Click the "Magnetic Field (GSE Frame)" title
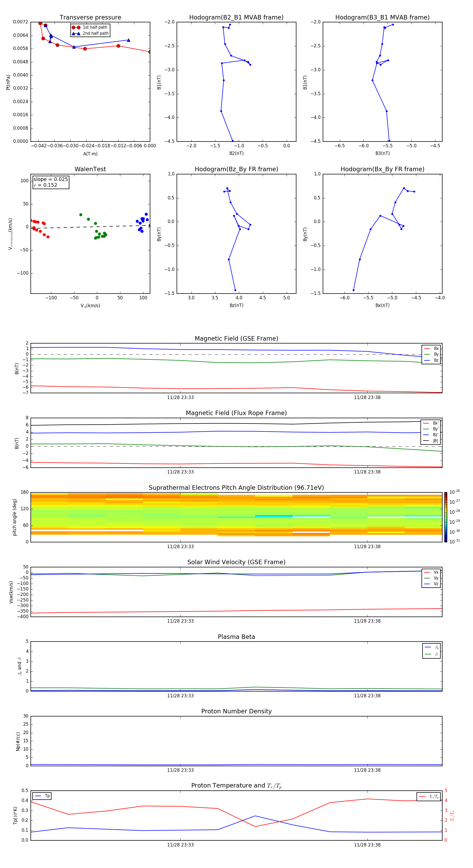The image size is (473, 868). pos(236,339)
